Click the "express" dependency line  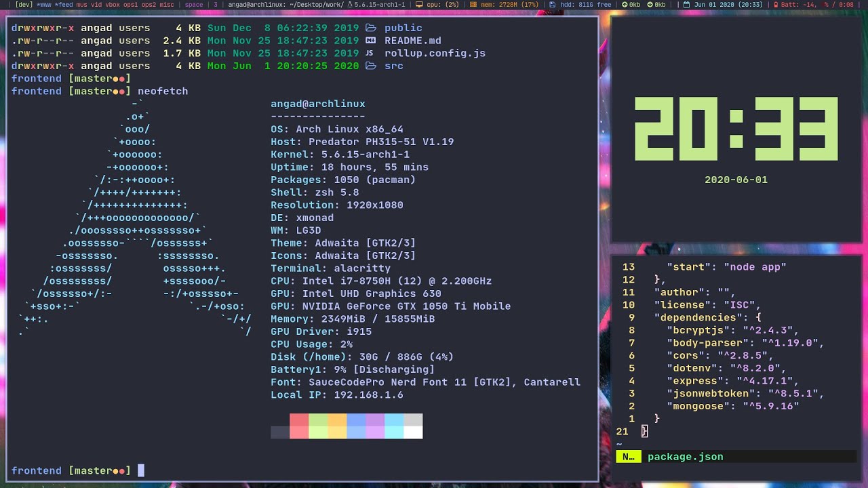[x=732, y=381]
